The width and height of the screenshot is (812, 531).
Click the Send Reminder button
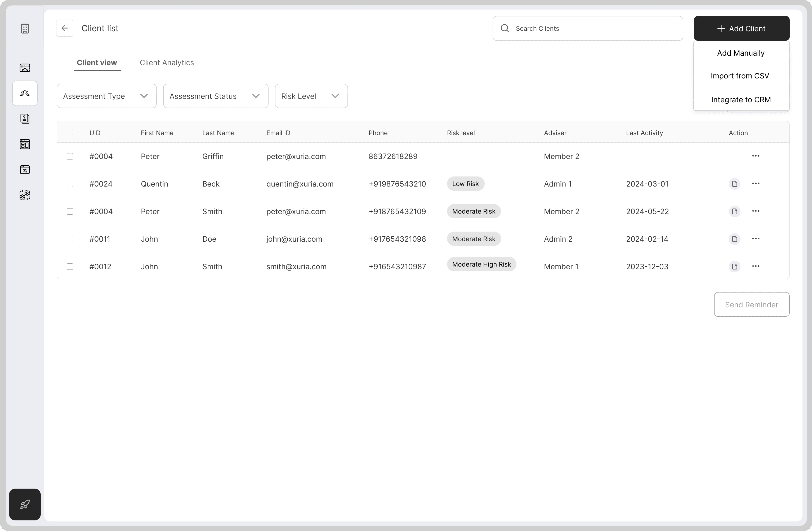click(x=751, y=304)
